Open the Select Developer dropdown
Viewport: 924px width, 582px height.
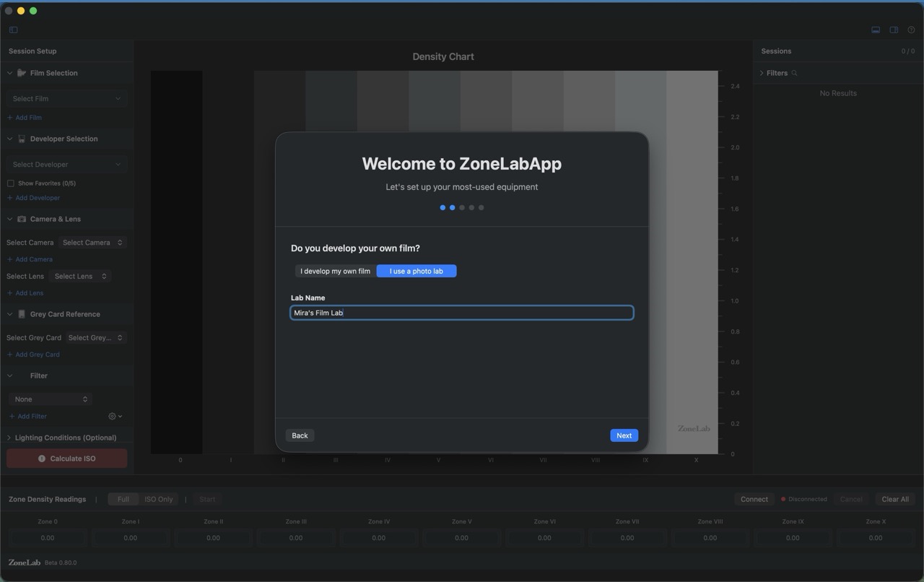[x=66, y=164]
